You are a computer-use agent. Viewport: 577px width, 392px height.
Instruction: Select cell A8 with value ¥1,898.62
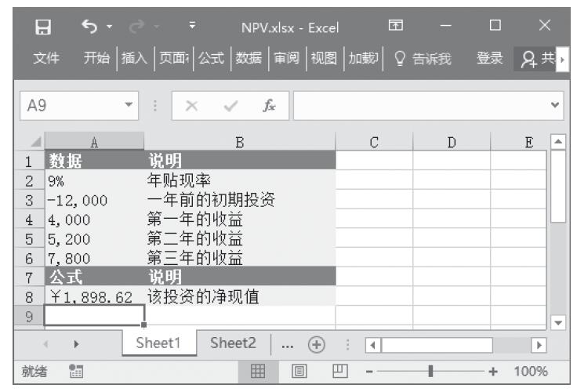pos(94,297)
